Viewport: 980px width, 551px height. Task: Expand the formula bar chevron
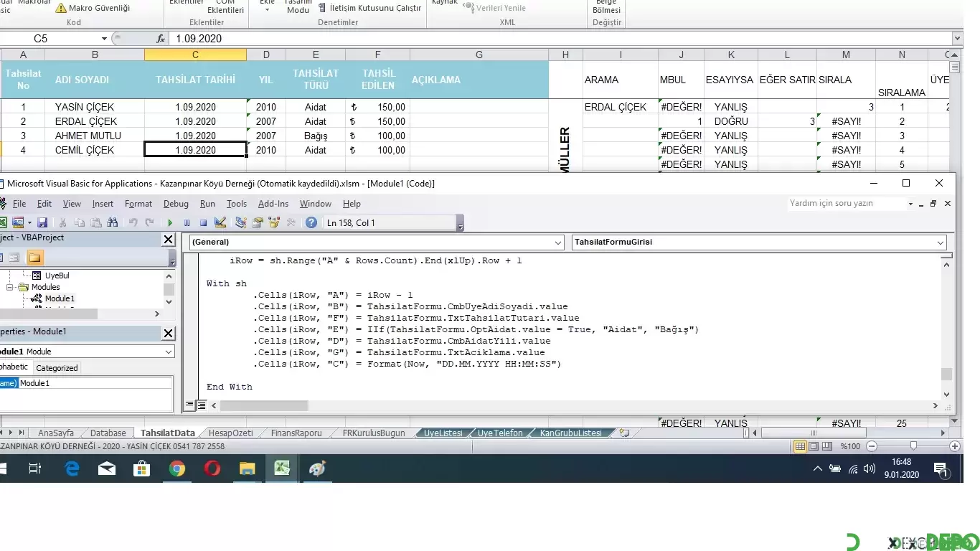(957, 39)
